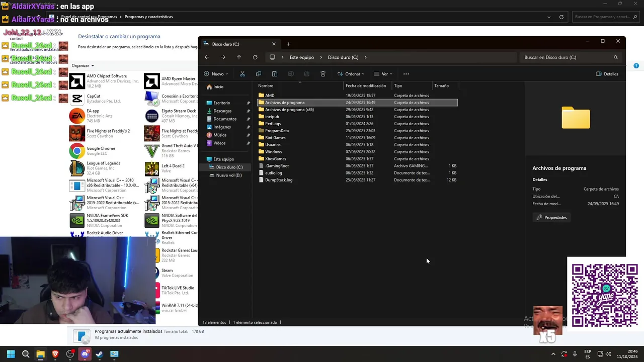The width and height of the screenshot is (644, 362).
Task: Click the Cut scissors icon
Action: click(242, 74)
